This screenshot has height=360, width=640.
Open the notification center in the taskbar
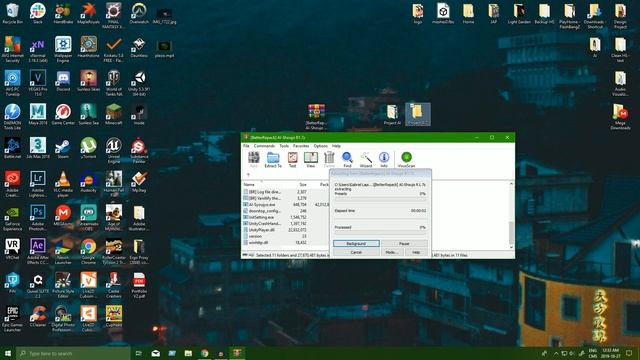(629, 353)
